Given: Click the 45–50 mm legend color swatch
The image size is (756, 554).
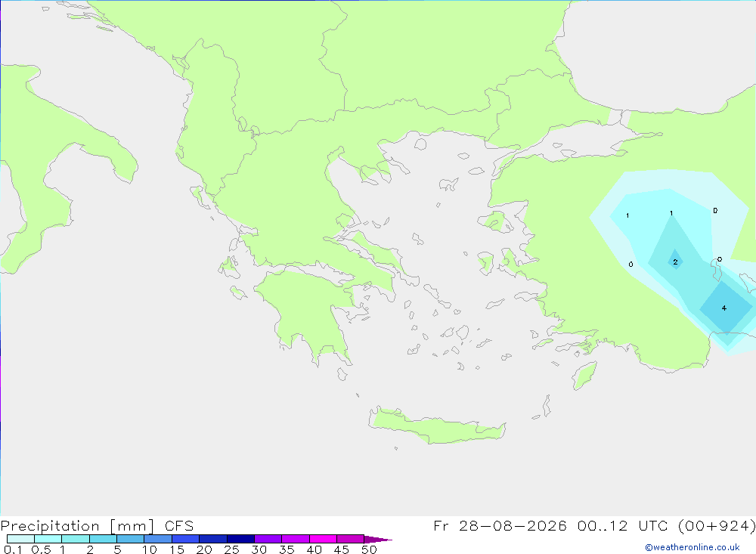Looking at the screenshot, I should [x=351, y=539].
